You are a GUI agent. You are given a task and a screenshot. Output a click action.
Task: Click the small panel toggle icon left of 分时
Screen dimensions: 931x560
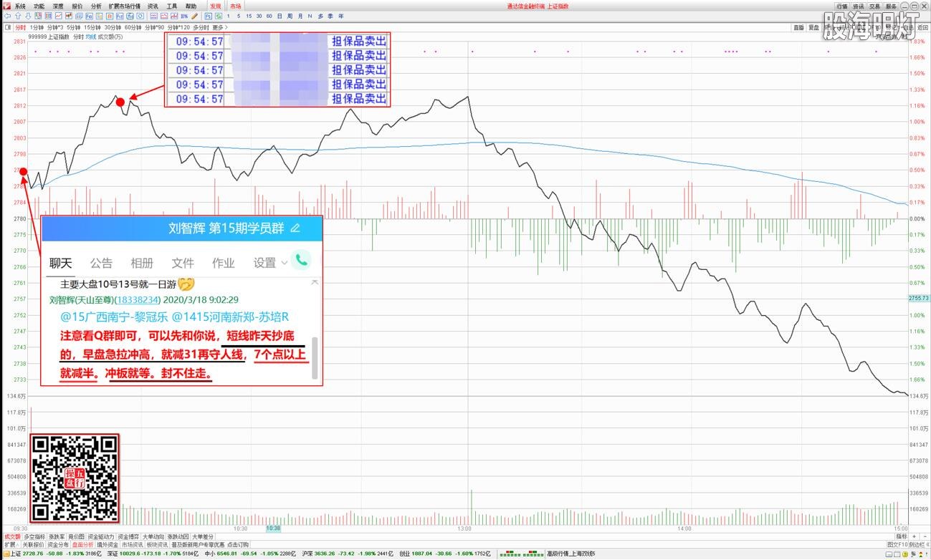coord(8,27)
